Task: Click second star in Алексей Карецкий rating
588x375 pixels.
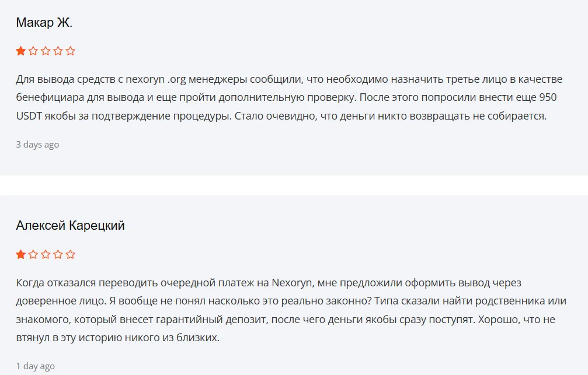Action: click(x=33, y=255)
